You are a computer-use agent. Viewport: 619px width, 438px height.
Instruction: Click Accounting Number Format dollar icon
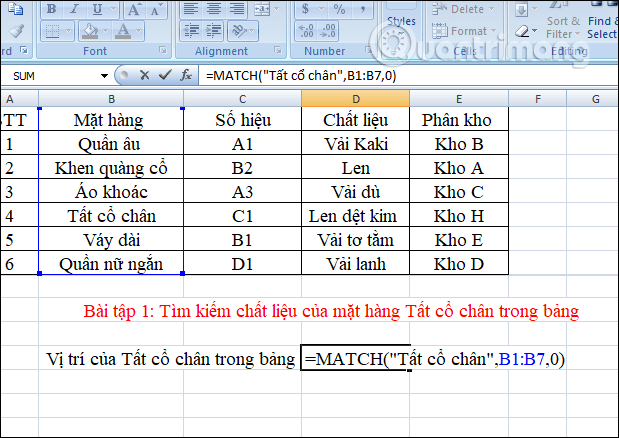[x=306, y=9]
